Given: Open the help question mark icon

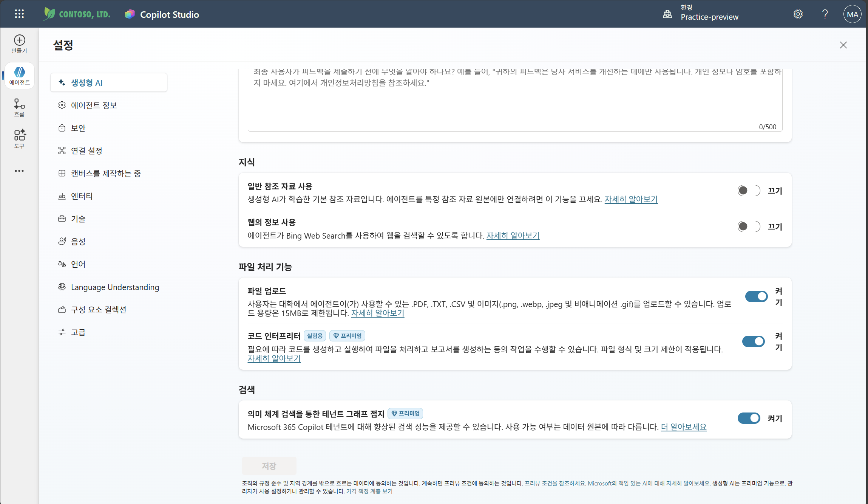Looking at the screenshot, I should [x=825, y=14].
